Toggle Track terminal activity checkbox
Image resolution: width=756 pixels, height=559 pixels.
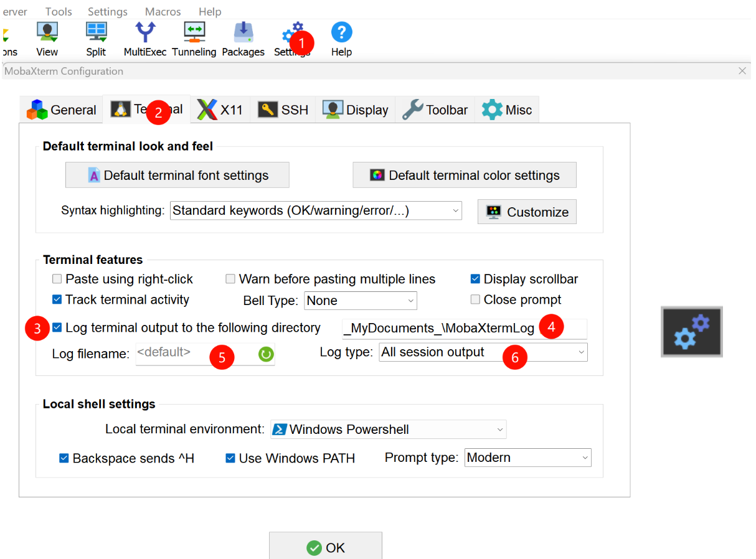pos(57,299)
